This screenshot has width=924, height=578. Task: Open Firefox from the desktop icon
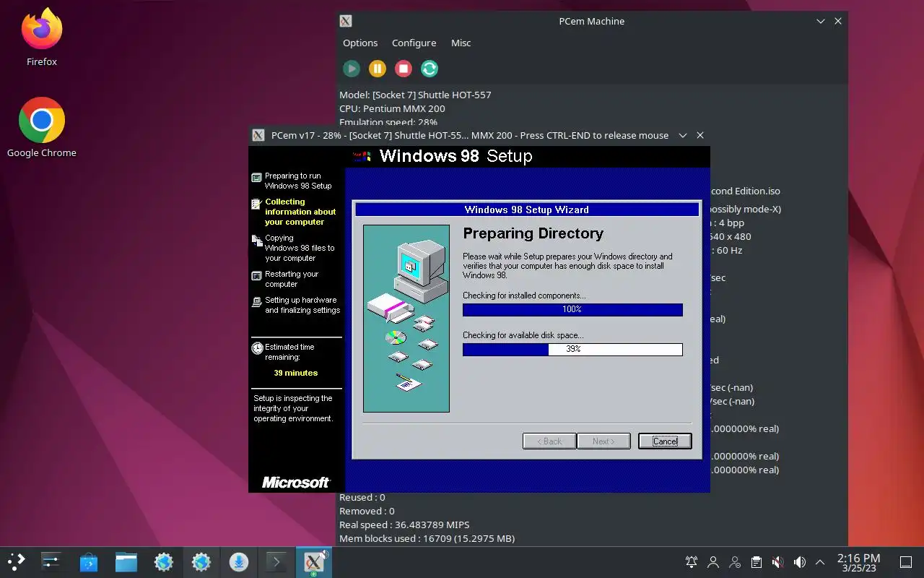pyautogui.click(x=42, y=37)
